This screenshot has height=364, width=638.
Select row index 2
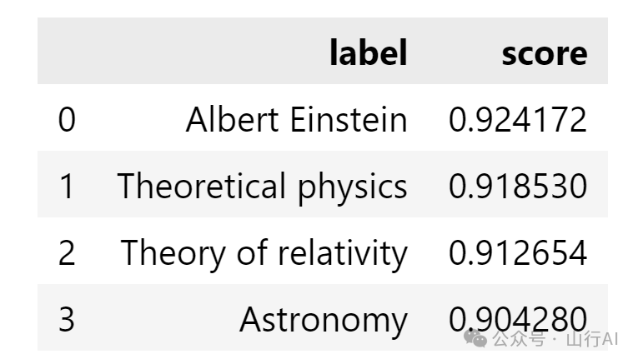point(67,253)
